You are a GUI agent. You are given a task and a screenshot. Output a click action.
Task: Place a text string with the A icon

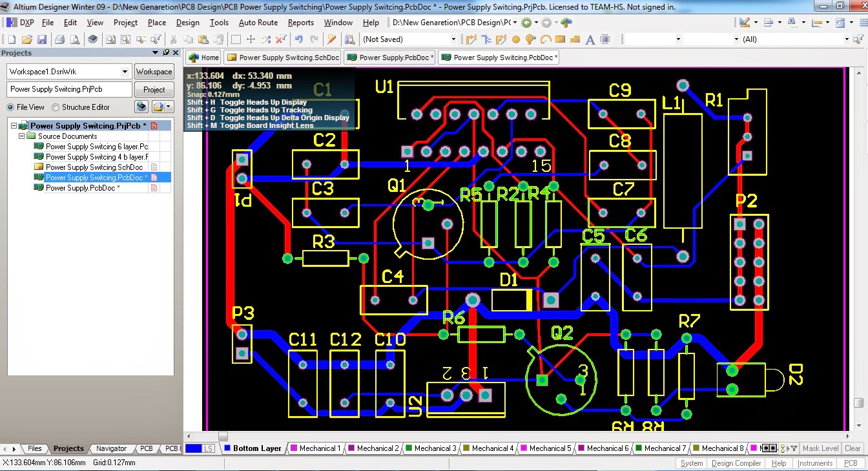590,39
